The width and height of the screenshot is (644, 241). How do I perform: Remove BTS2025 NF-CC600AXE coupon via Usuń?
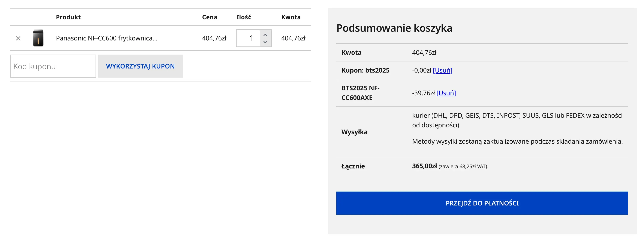[446, 93]
